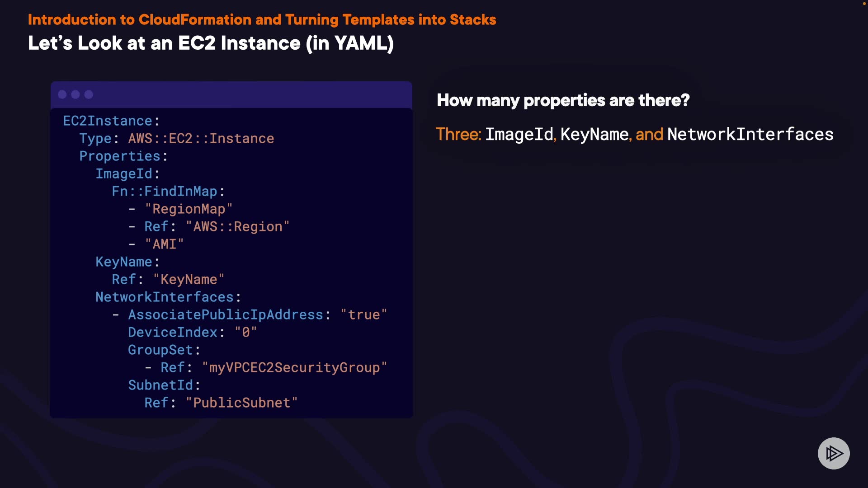Select the NetworkInterfaces key in the code block
The height and width of the screenshot is (488, 868).
pyautogui.click(x=165, y=297)
